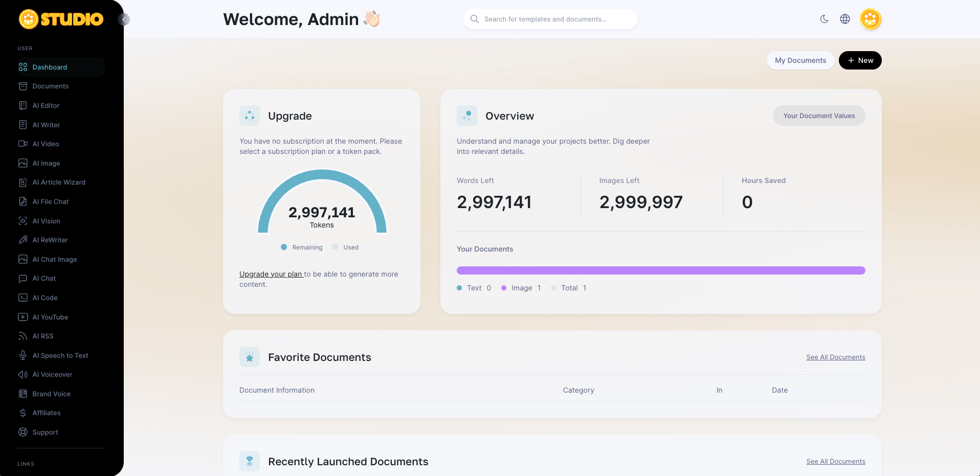
Task: Open the user avatar profile menu
Action: 870,19
